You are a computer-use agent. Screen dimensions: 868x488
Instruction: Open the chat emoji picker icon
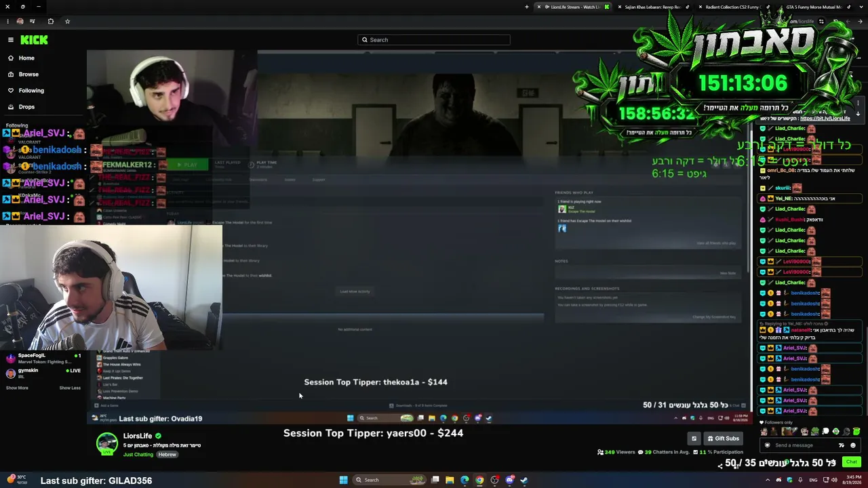tap(853, 445)
